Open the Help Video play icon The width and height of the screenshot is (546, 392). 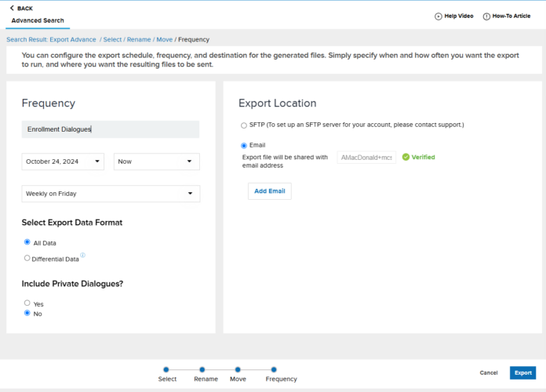pyautogui.click(x=438, y=16)
